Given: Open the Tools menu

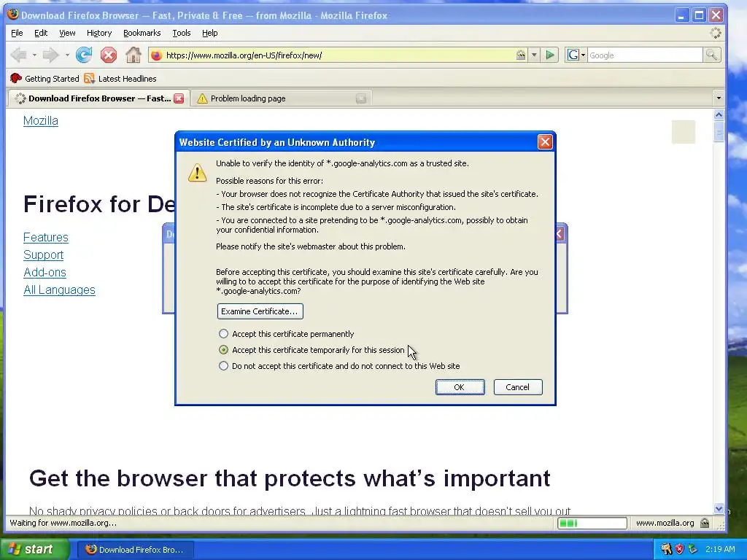Looking at the screenshot, I should pyautogui.click(x=182, y=33).
